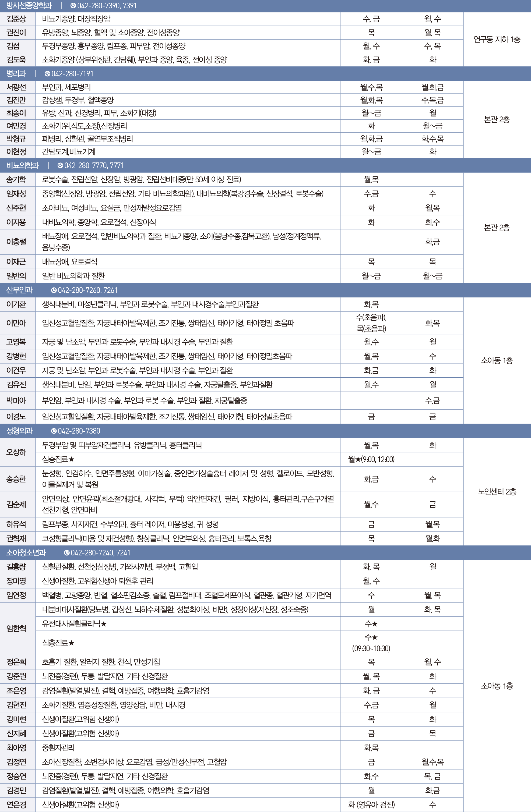
Task: Select doctor name 김현진
Action: 16,705
